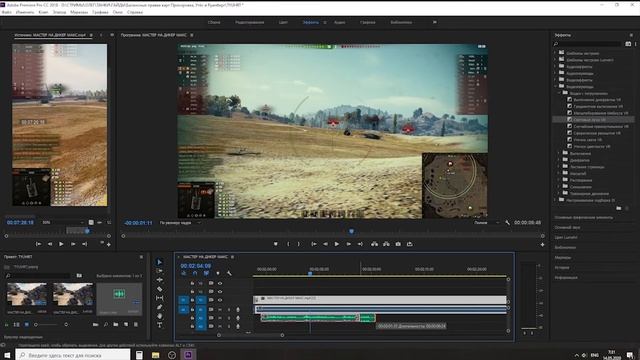
Task: Open Окно menu
Action: tap(118, 12)
